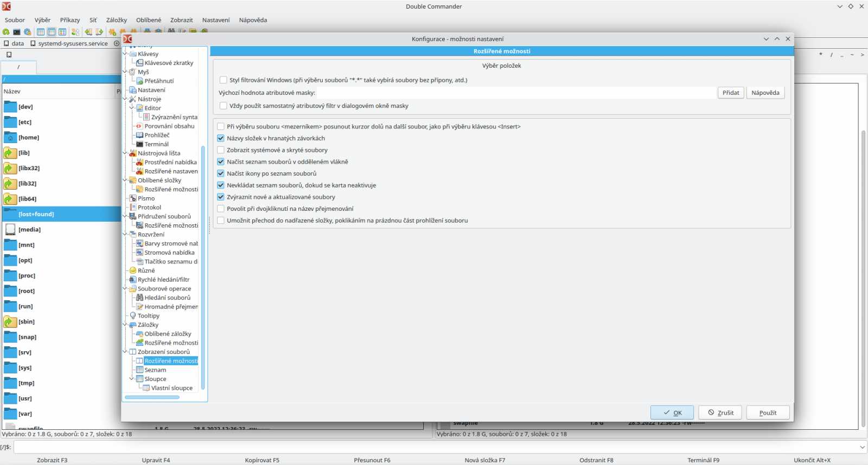The width and height of the screenshot is (868, 465).
Task: Collapse the Sloupce tree node
Action: tap(132, 379)
